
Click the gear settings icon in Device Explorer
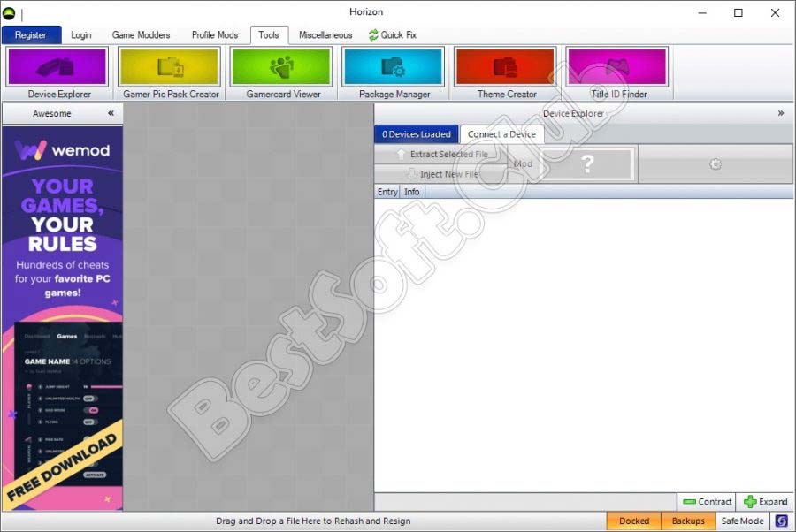point(716,164)
